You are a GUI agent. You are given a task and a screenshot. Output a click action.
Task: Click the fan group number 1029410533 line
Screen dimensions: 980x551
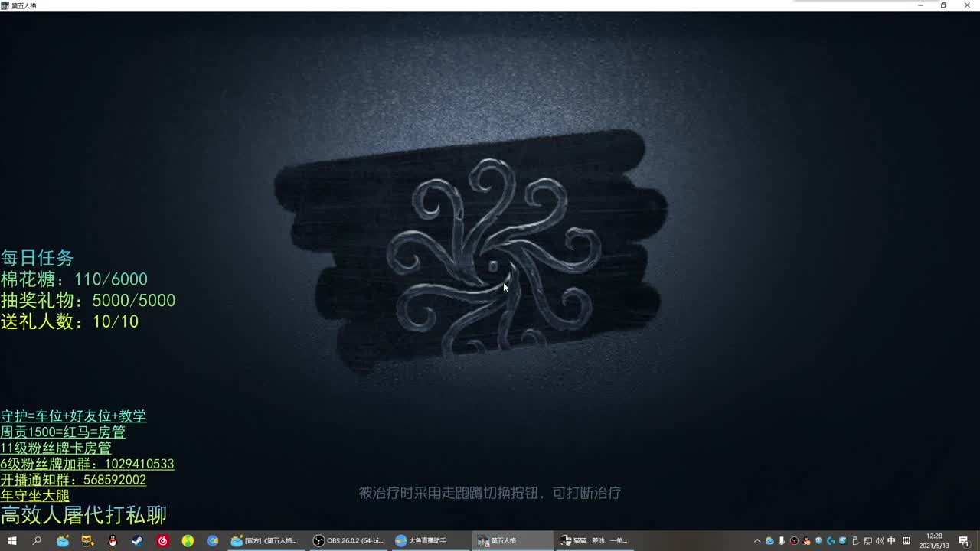pyautogui.click(x=87, y=465)
